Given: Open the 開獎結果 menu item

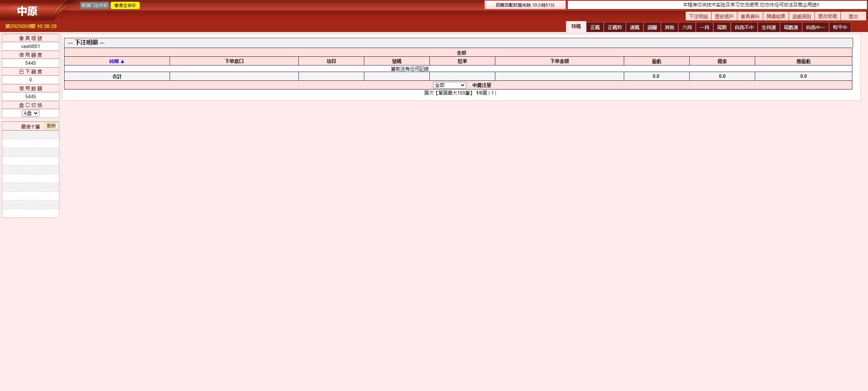Looking at the screenshot, I should click(x=776, y=16).
